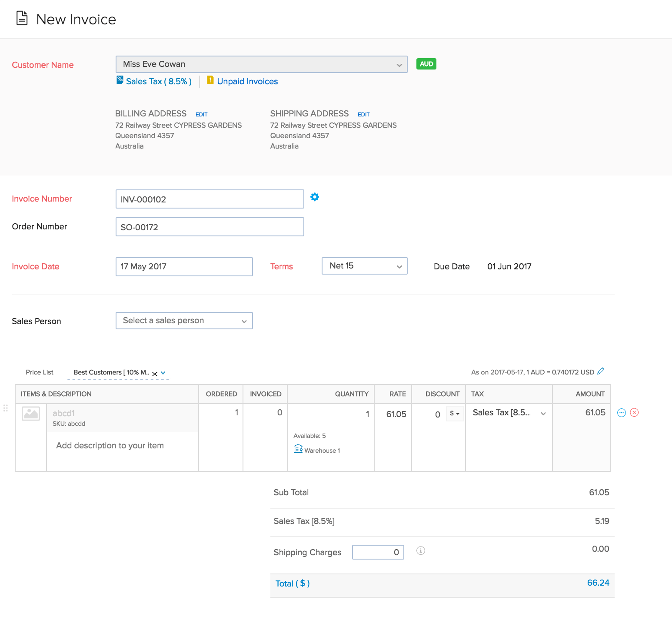The width and height of the screenshot is (672, 623).
Task: Click EDIT next to Billing Address
Action: 201,114
